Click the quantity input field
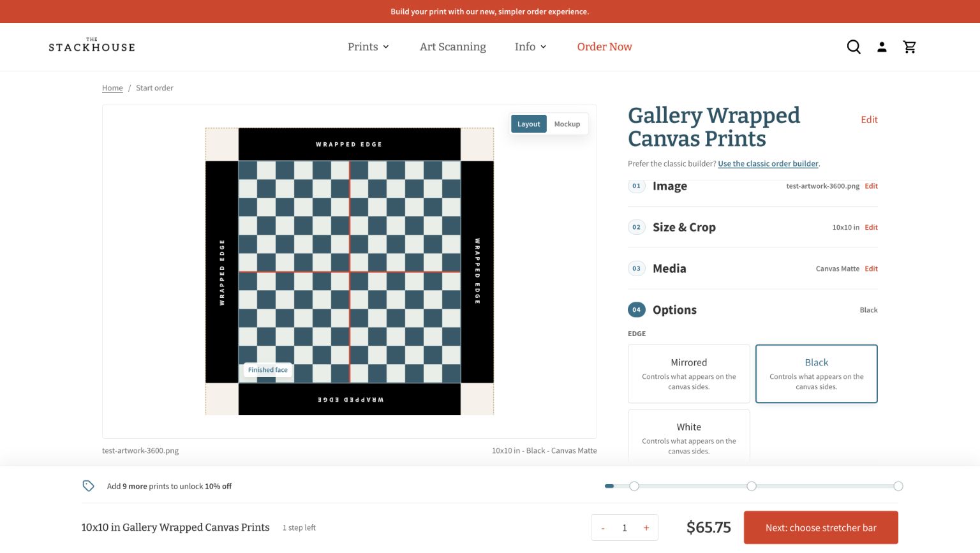980x553 pixels. coord(625,527)
